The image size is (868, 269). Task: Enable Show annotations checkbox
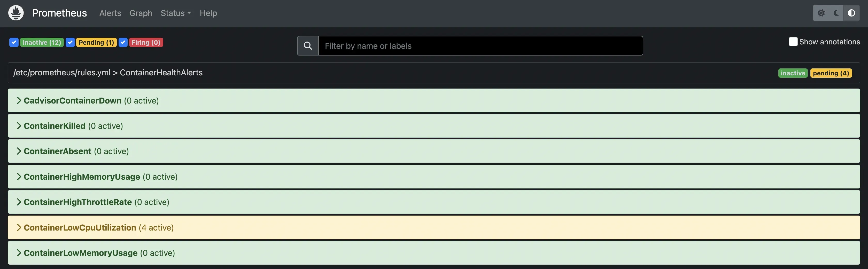(793, 42)
